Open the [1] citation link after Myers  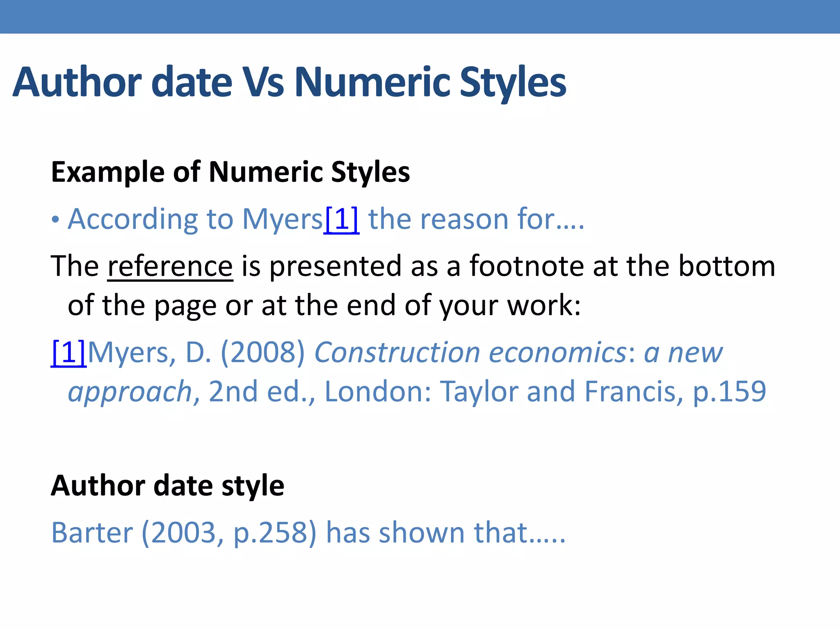[341, 219]
